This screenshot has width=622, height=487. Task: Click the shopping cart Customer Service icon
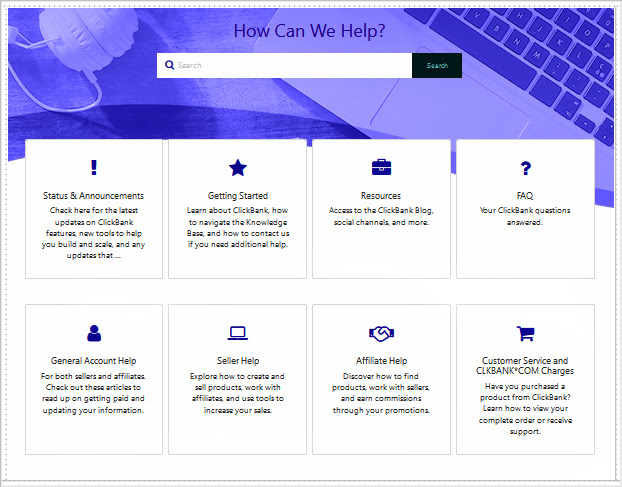[525, 334]
